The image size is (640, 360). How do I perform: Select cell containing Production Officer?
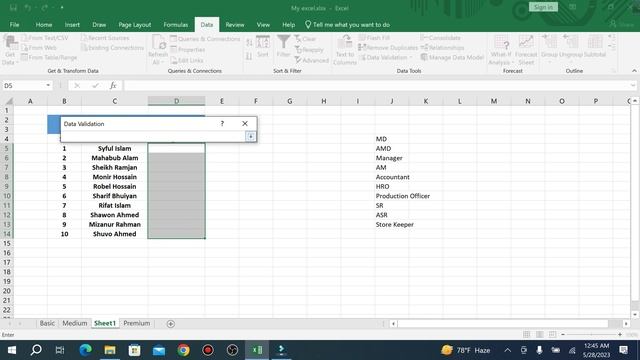pyautogui.click(x=402, y=196)
